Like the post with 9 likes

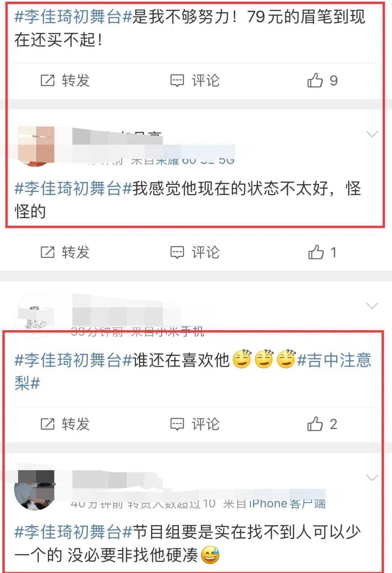click(x=322, y=80)
